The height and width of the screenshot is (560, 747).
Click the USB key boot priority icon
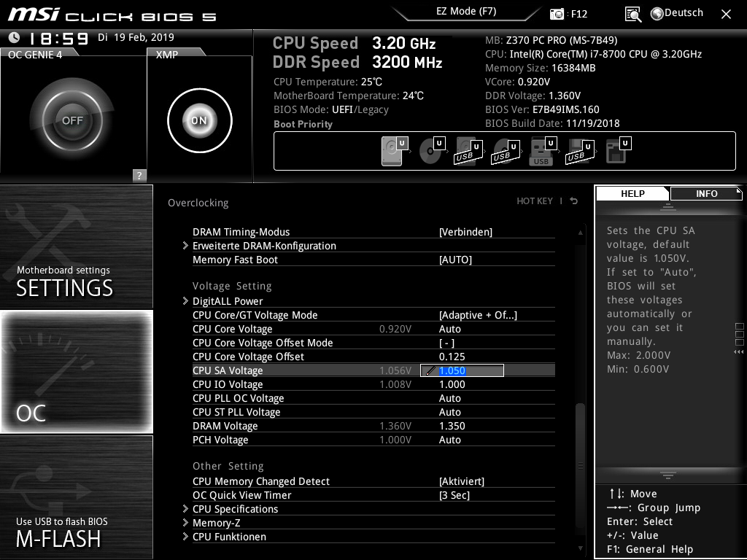point(543,151)
